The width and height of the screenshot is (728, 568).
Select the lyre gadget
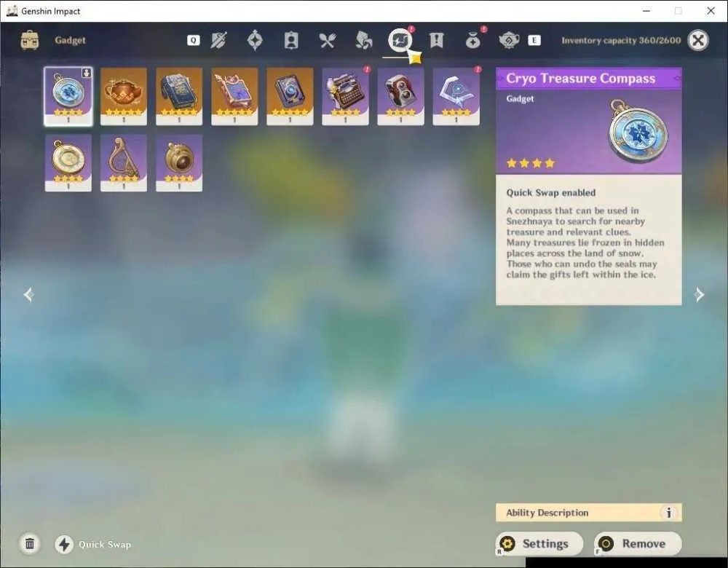(x=124, y=163)
